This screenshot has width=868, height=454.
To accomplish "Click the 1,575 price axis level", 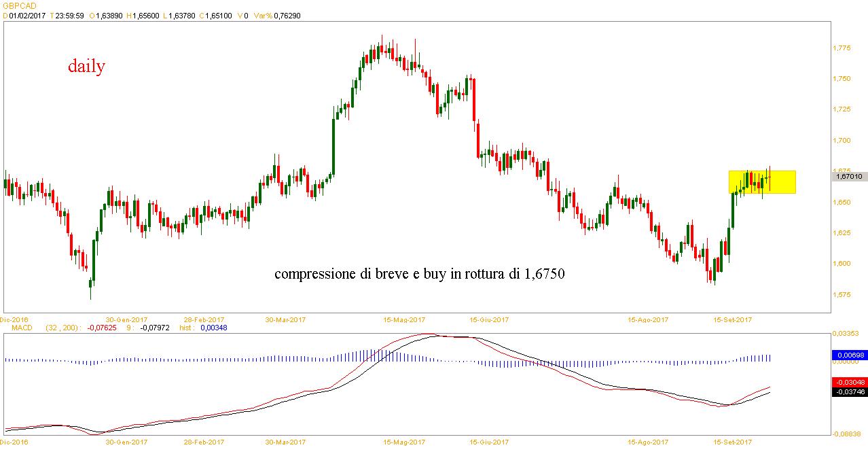I will pos(842,295).
